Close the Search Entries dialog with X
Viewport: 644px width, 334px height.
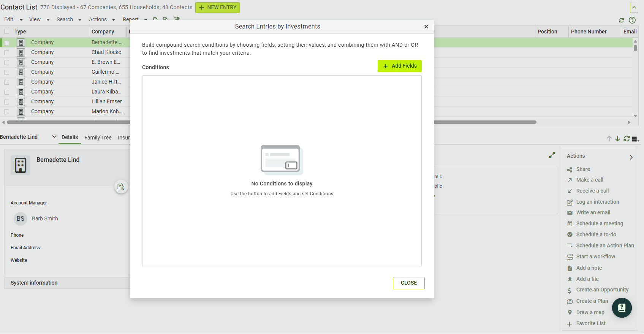click(x=426, y=27)
